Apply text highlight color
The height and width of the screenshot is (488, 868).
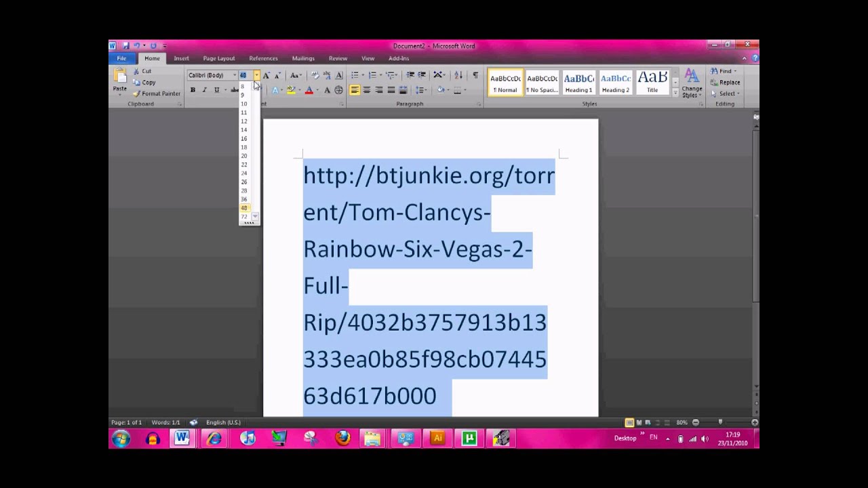tap(291, 90)
